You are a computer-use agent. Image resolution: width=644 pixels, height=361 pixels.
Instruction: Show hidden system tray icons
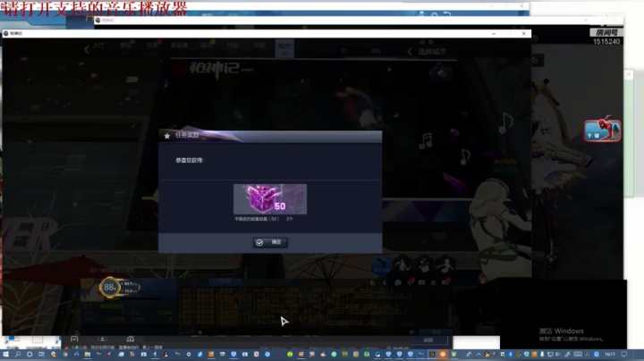tap(479, 354)
